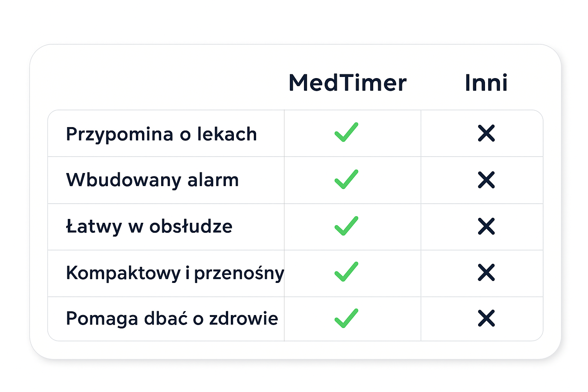Click the Kompaktowy i przenośny label

click(x=175, y=273)
